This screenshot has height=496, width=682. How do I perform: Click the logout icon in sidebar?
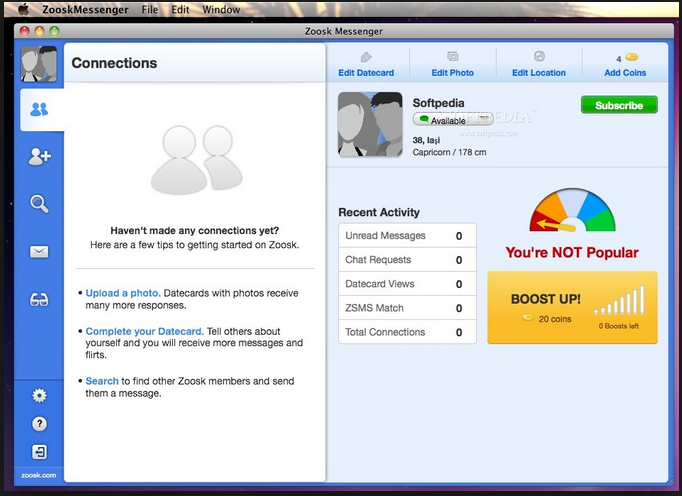[x=39, y=452]
